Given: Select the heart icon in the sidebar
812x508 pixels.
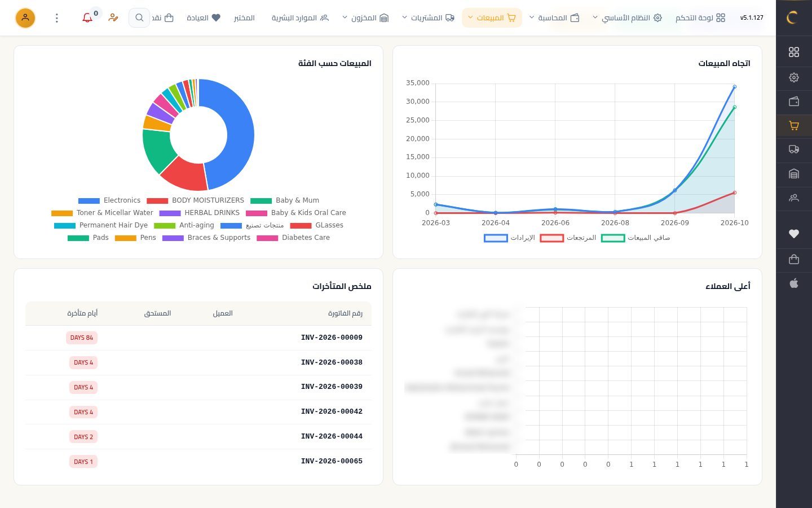Looking at the screenshot, I should click(794, 234).
